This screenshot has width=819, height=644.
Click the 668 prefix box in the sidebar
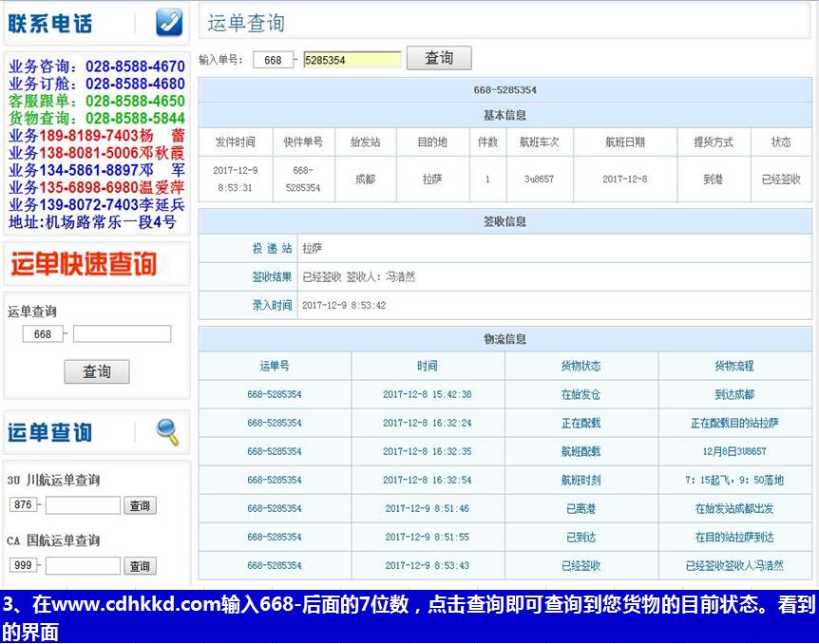pos(43,334)
